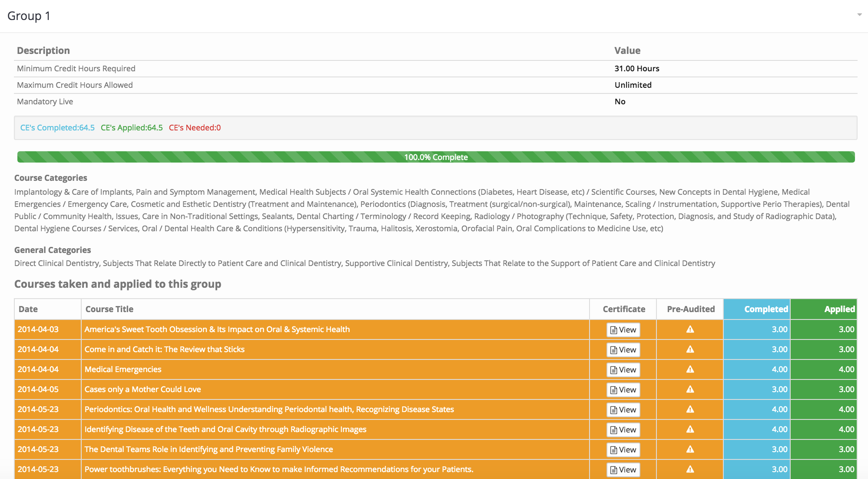View certificate for Power toothbrushes course

click(x=623, y=470)
